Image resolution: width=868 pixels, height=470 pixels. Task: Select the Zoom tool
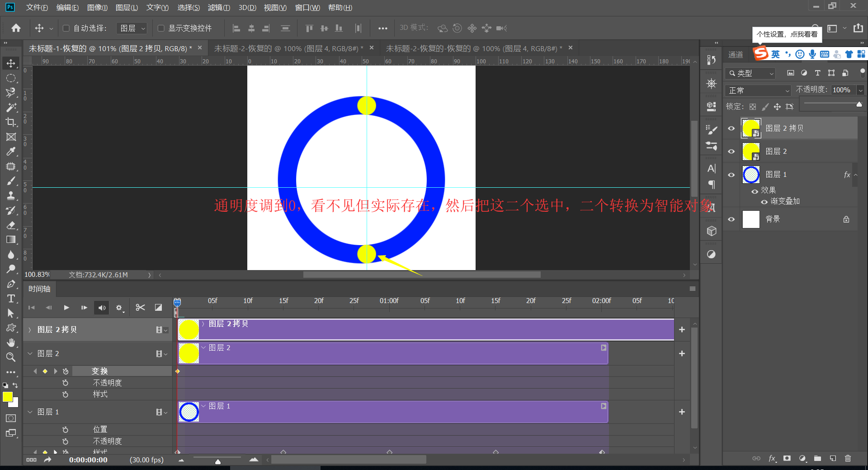click(11, 357)
